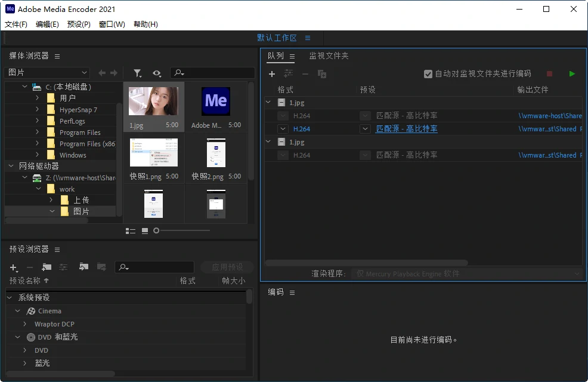The image size is (588, 382).
Task: Switch media browser to thumbnail view icon
Action: coord(145,230)
